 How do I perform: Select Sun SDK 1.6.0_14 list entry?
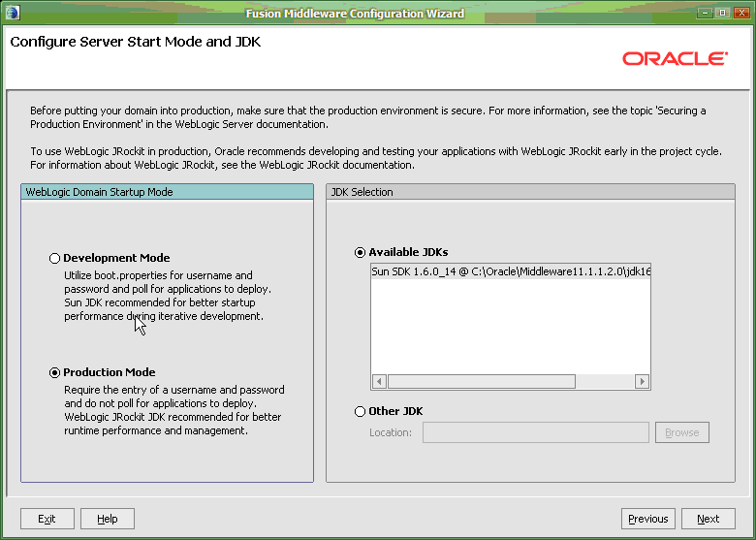[511, 271]
